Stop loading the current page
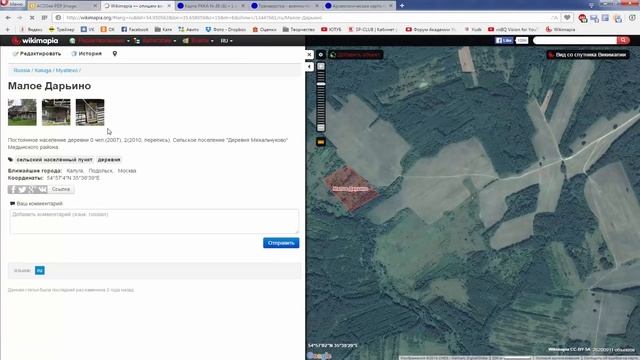Viewport: 640px width, 360px height. coord(32,18)
